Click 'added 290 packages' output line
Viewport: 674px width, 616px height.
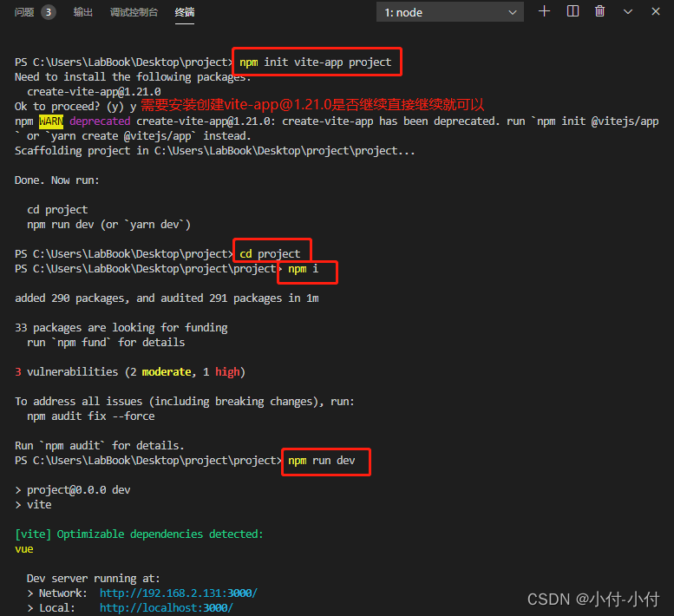point(167,298)
